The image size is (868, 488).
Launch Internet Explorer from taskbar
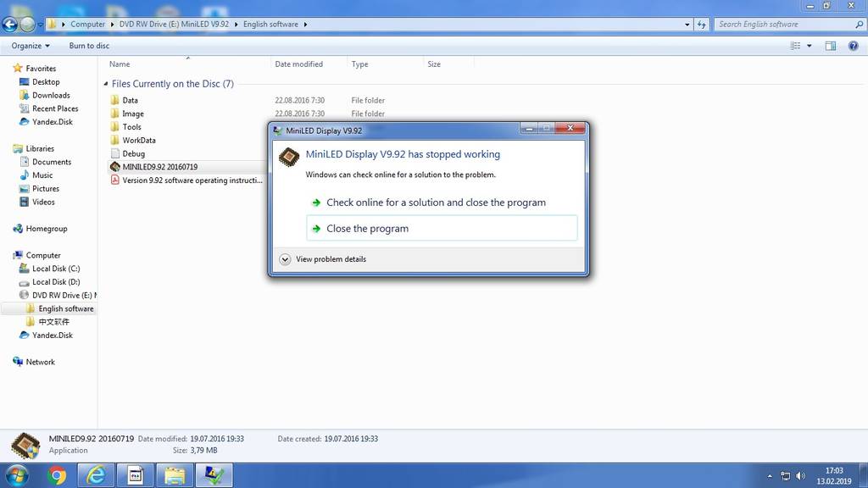click(x=97, y=476)
